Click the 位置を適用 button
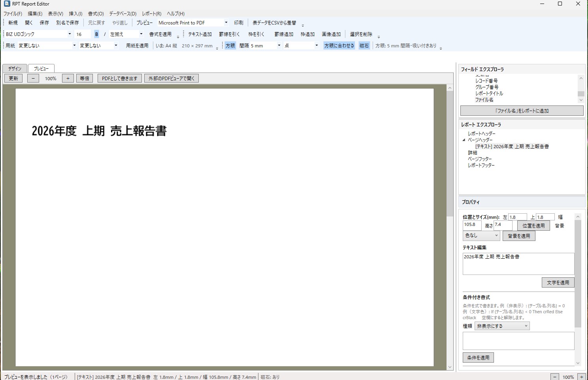Screen dimensions: 588x380 pos(533,226)
